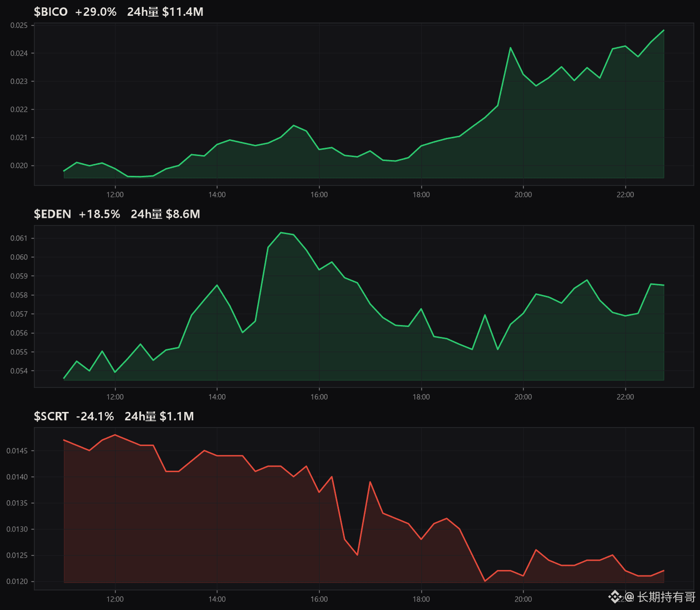Click 18:00 on the $SCRT time axis

coord(421,599)
